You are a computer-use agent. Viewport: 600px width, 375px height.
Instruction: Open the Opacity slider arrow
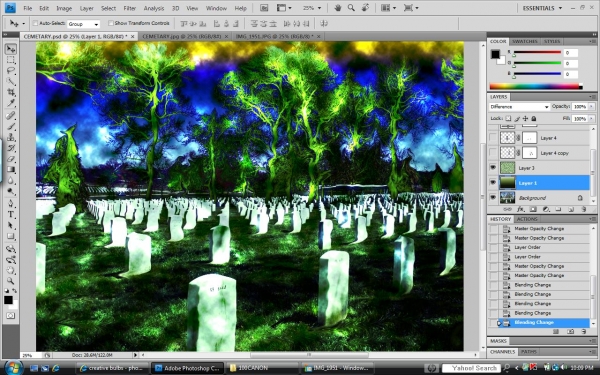click(x=592, y=107)
